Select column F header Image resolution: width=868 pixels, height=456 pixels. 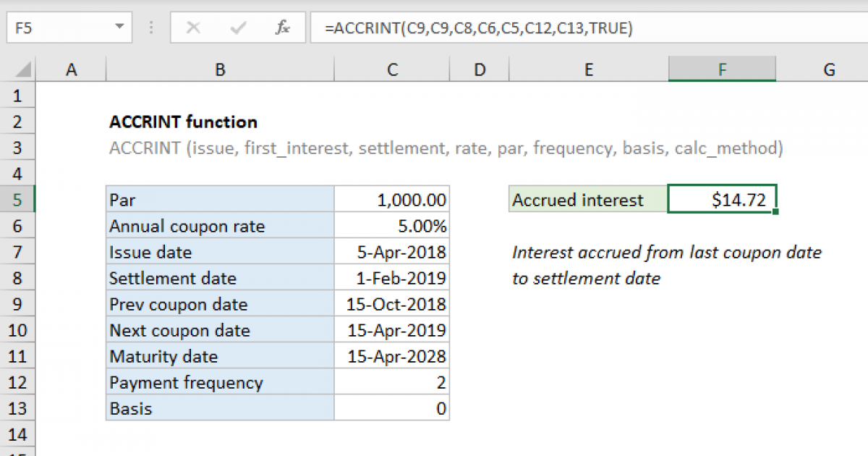tap(722, 69)
